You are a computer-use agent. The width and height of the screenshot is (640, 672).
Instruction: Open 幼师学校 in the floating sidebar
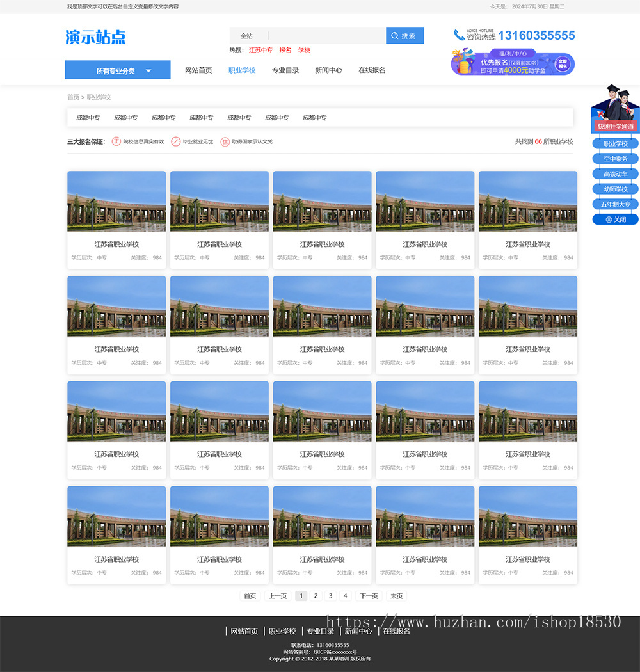(615, 189)
